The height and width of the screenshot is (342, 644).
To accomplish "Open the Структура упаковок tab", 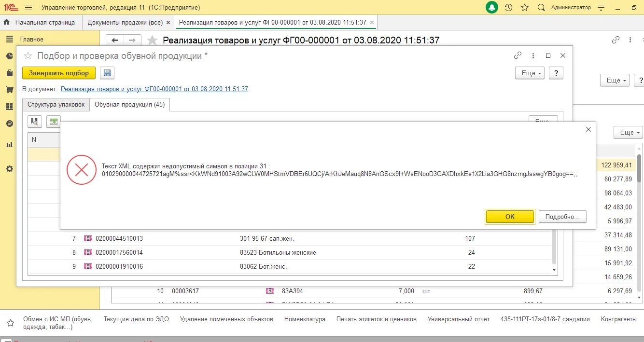I will click(56, 105).
